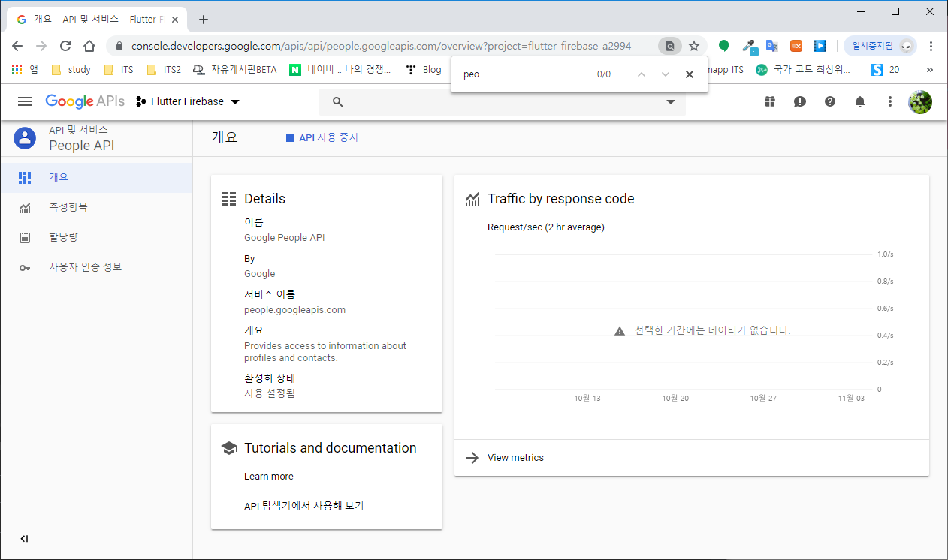Reload the page

point(65,46)
